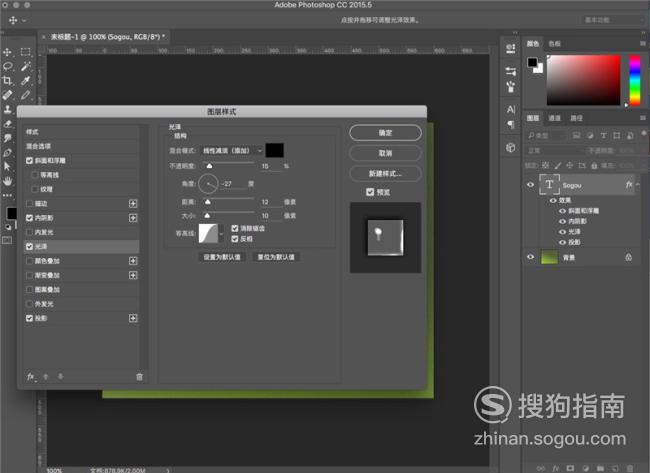Click fx icon at dialog bottom-left
Image resolution: width=650 pixels, height=473 pixels.
coord(31,376)
